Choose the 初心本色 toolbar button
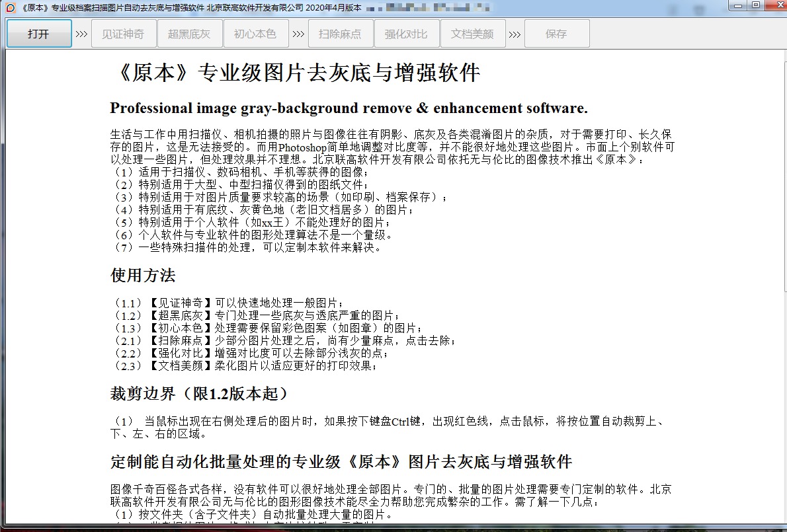The width and height of the screenshot is (787, 532). [x=256, y=34]
